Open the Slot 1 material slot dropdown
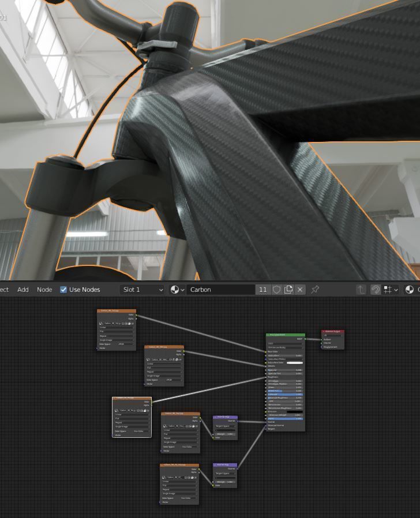 tap(142, 290)
